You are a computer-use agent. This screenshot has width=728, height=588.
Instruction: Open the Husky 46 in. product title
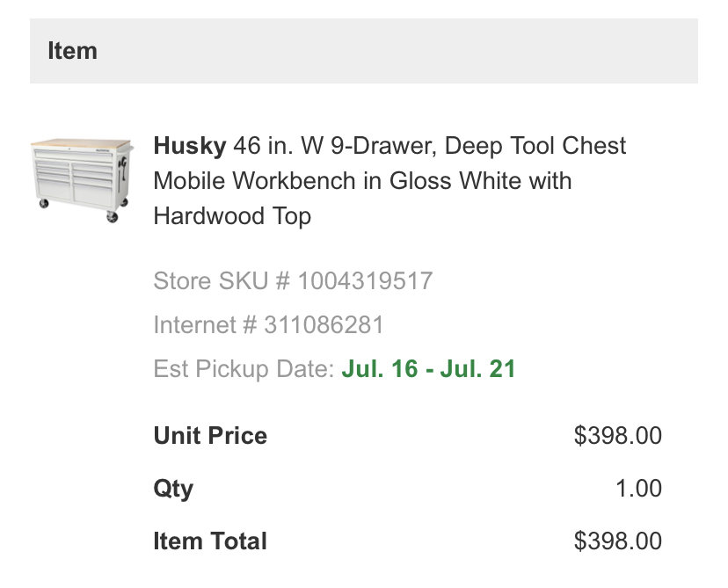pos(389,180)
